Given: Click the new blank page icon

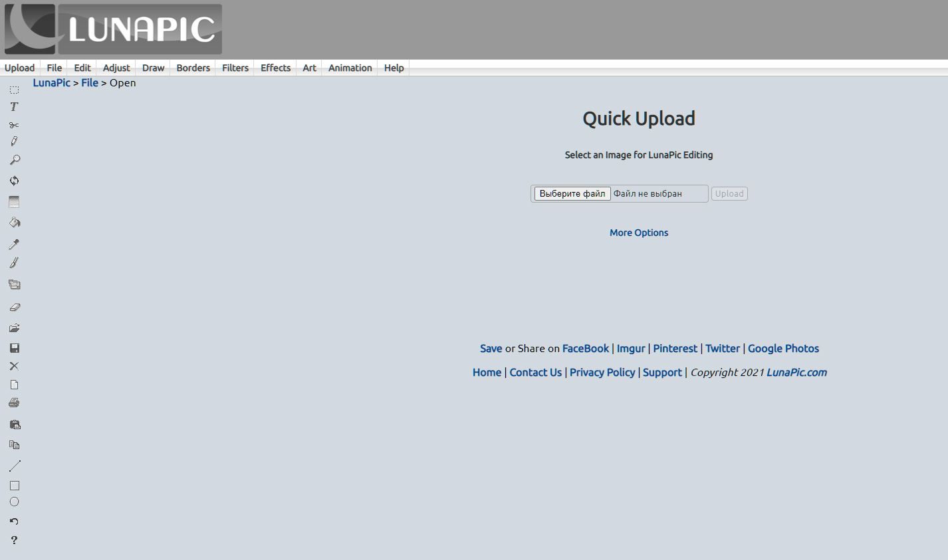Looking at the screenshot, I should [14, 385].
